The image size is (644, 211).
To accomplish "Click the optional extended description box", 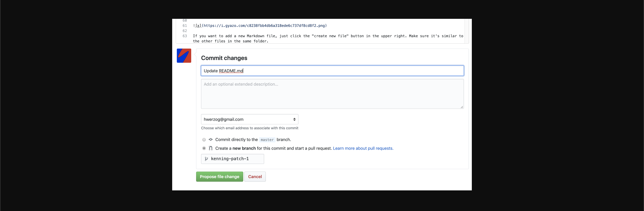I will point(332,94).
